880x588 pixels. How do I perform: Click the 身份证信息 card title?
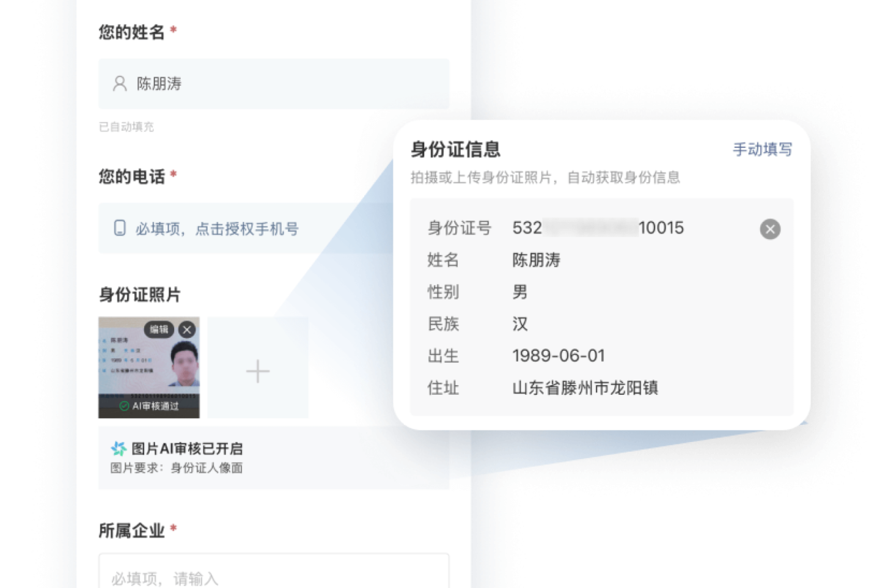tap(455, 149)
